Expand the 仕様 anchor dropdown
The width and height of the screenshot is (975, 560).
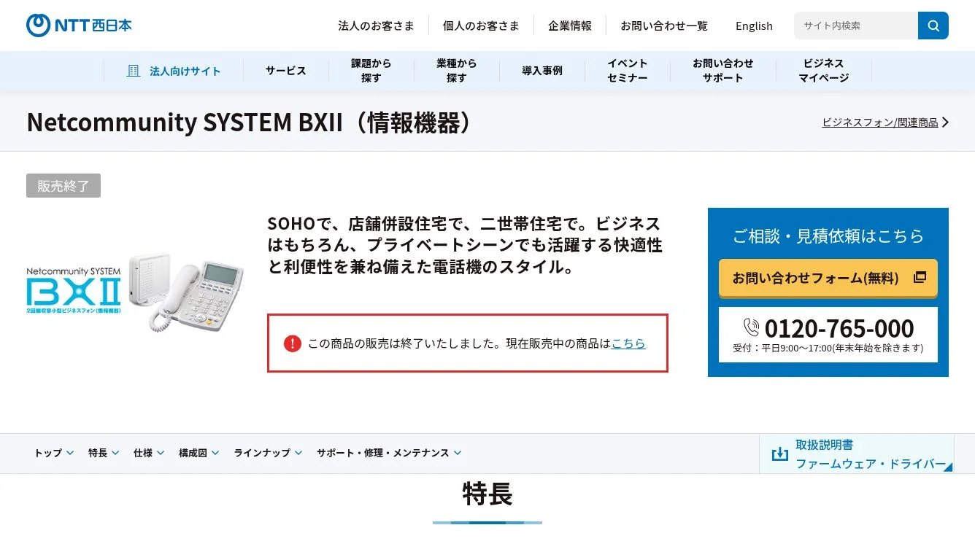pyautogui.click(x=149, y=453)
